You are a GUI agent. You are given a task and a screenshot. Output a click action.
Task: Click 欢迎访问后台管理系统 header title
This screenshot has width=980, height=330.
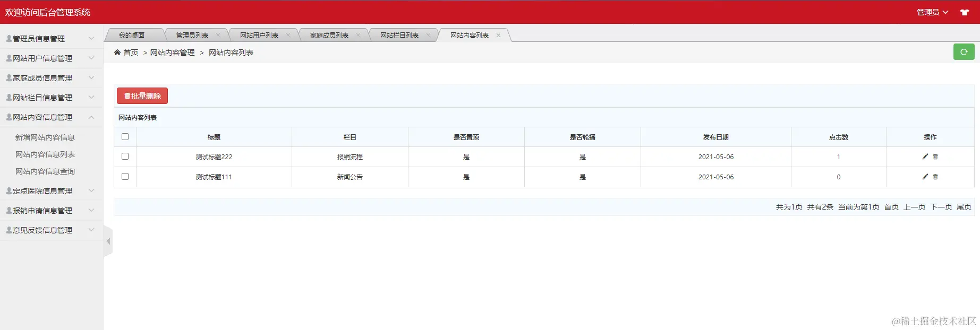point(48,12)
